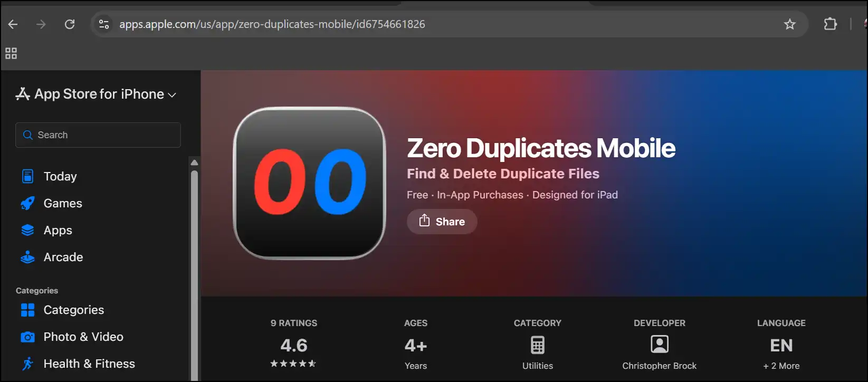The image size is (868, 382).
Task: Click the developer person icon
Action: 660,345
